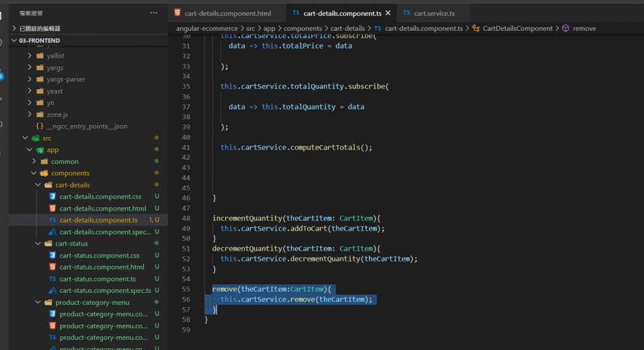Screen dimensions: 644x350
Task: Close the cart-details.component.ts tab
Action: pos(387,13)
